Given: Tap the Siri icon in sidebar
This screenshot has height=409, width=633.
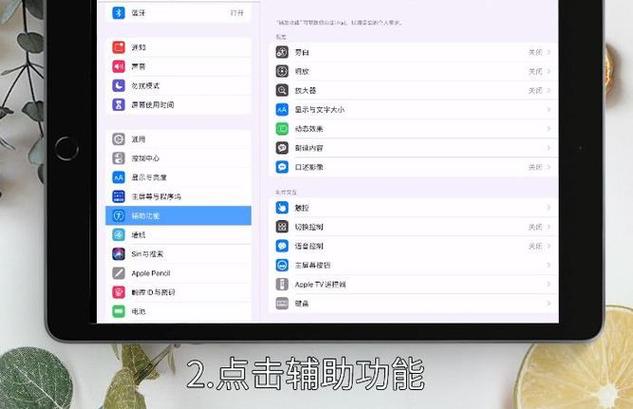Looking at the screenshot, I should (x=118, y=254).
